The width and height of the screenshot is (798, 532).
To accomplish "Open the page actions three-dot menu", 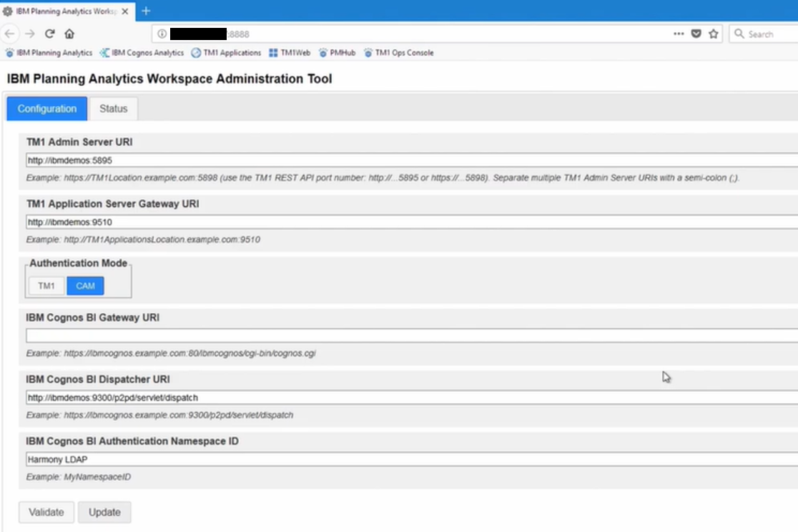I will coord(679,34).
